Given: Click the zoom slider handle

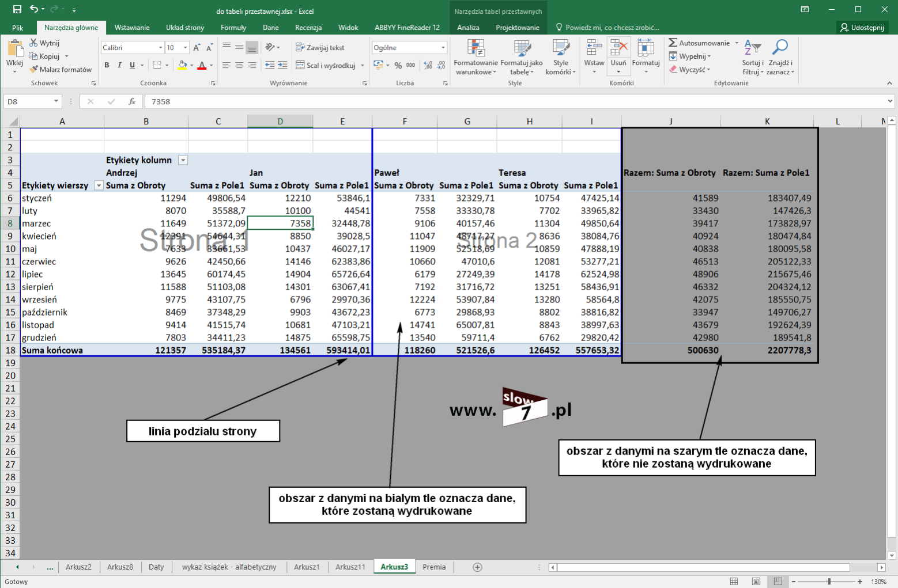Looking at the screenshot, I should (x=829, y=582).
